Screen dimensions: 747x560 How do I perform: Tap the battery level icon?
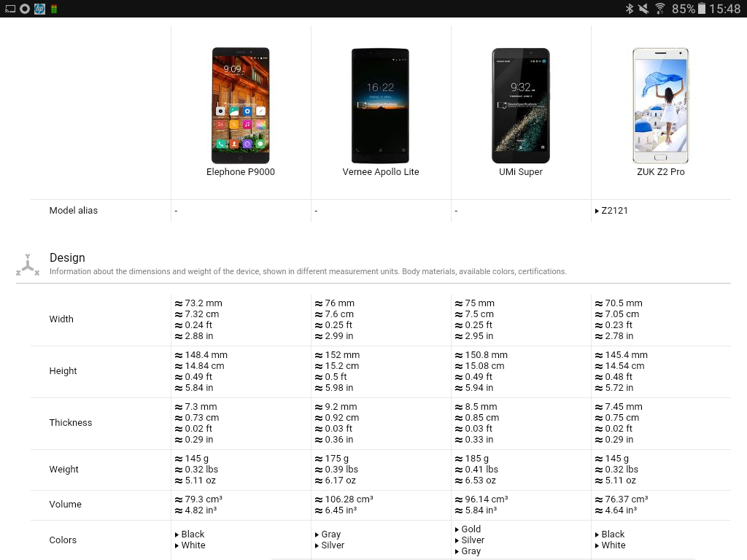pyautogui.click(x=701, y=9)
